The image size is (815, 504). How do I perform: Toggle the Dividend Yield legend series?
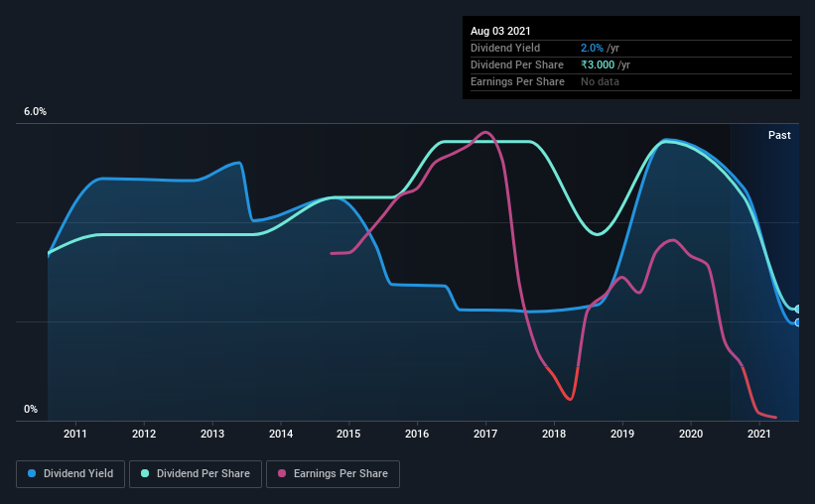[71, 474]
